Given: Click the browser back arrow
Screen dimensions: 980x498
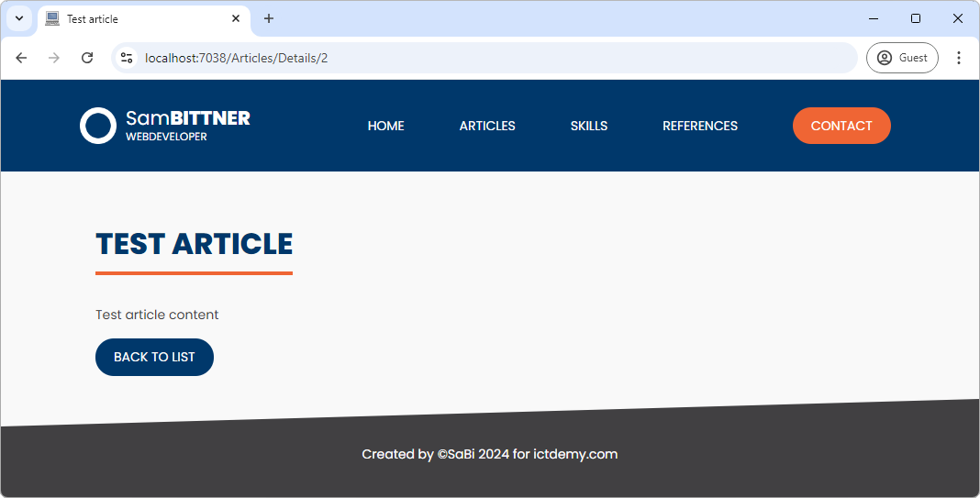Looking at the screenshot, I should coord(21,58).
